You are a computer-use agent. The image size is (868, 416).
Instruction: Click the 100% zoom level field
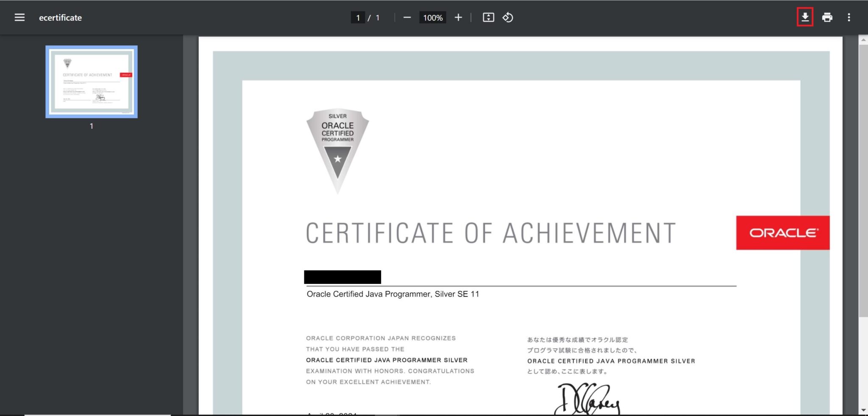(432, 17)
